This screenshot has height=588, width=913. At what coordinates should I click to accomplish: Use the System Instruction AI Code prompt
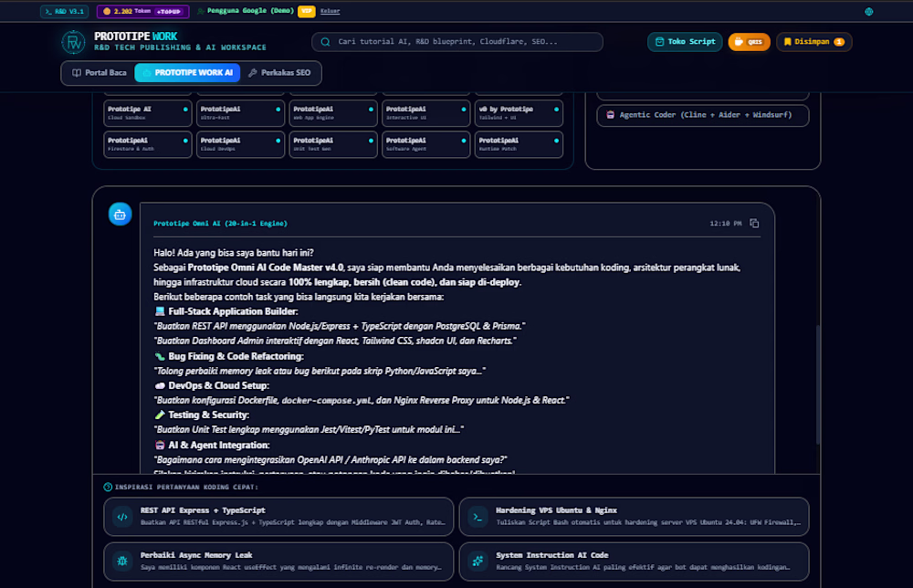pyautogui.click(x=635, y=562)
